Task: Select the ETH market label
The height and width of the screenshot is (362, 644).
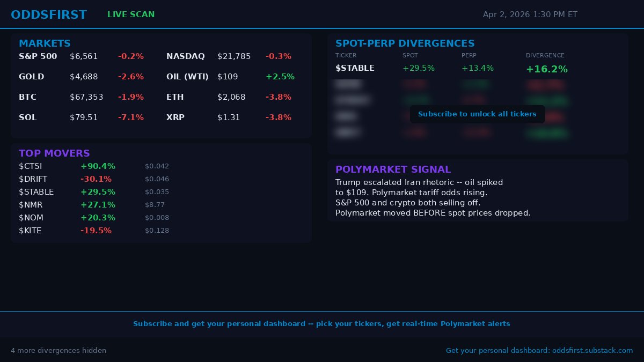Action: 175,97
